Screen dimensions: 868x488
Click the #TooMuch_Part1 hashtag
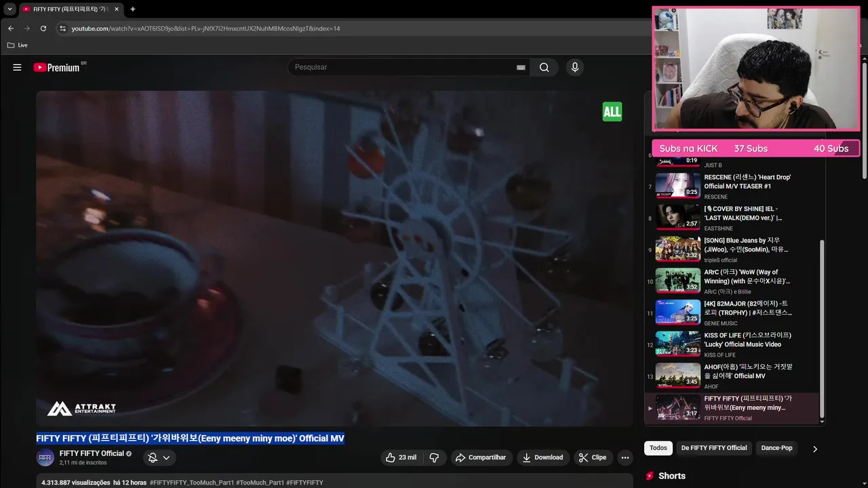point(260,483)
